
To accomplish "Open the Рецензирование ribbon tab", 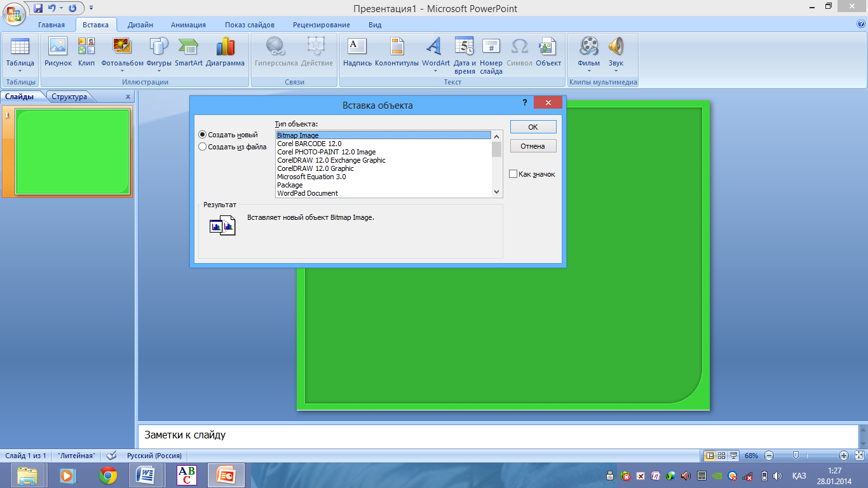I will point(322,25).
